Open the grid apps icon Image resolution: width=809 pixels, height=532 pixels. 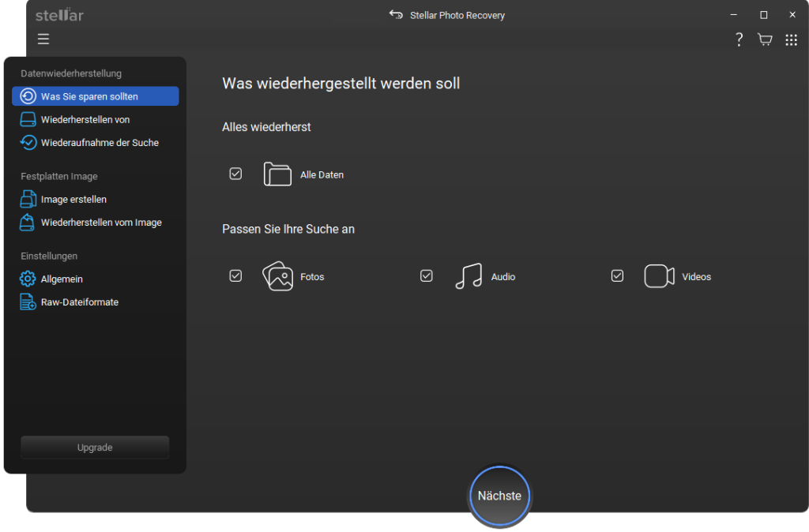tap(791, 39)
